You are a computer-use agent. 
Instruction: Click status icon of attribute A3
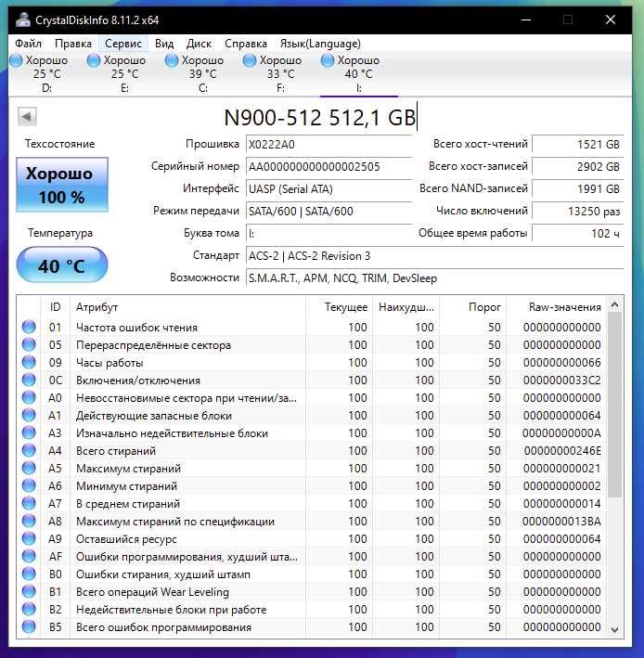pos(29,432)
